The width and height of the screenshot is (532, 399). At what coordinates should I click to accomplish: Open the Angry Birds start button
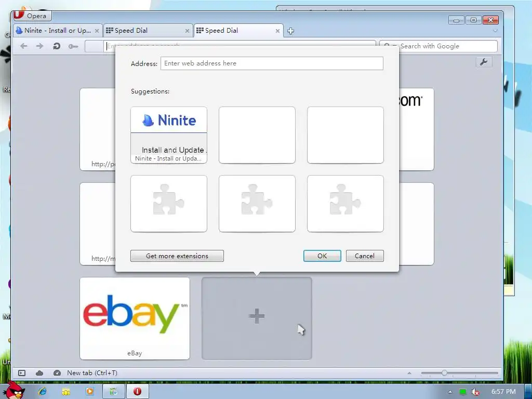[15, 391]
